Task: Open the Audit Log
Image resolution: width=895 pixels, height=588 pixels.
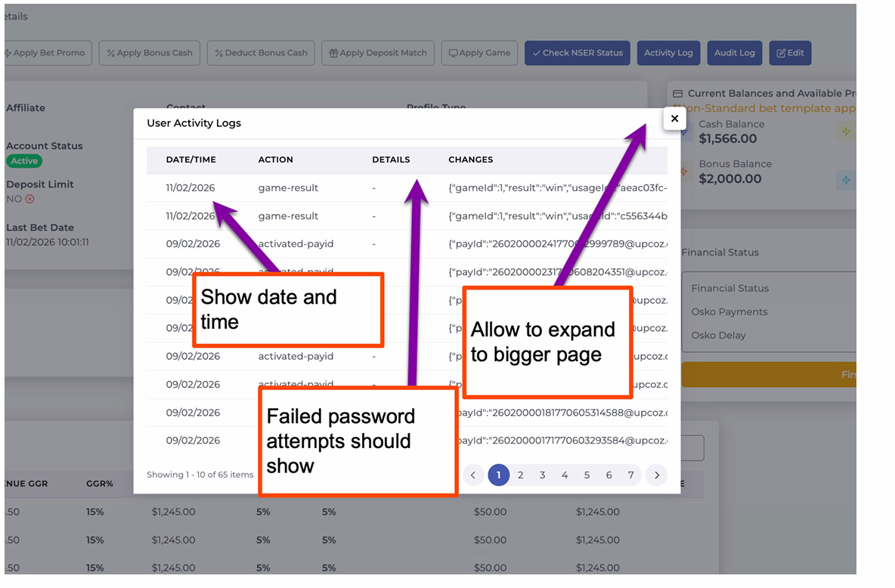Action: pyautogui.click(x=735, y=53)
